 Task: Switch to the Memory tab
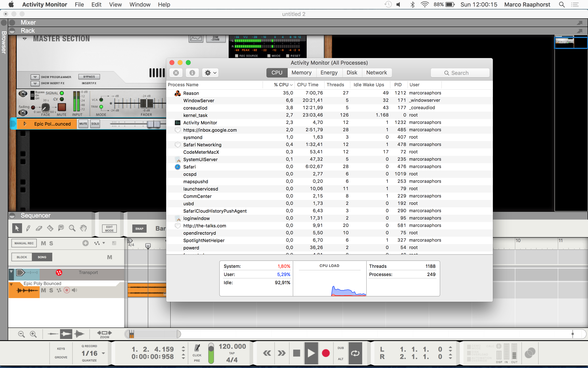pyautogui.click(x=301, y=73)
